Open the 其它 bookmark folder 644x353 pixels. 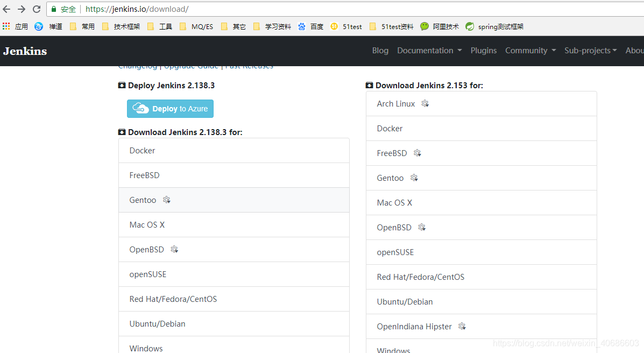[x=233, y=27]
